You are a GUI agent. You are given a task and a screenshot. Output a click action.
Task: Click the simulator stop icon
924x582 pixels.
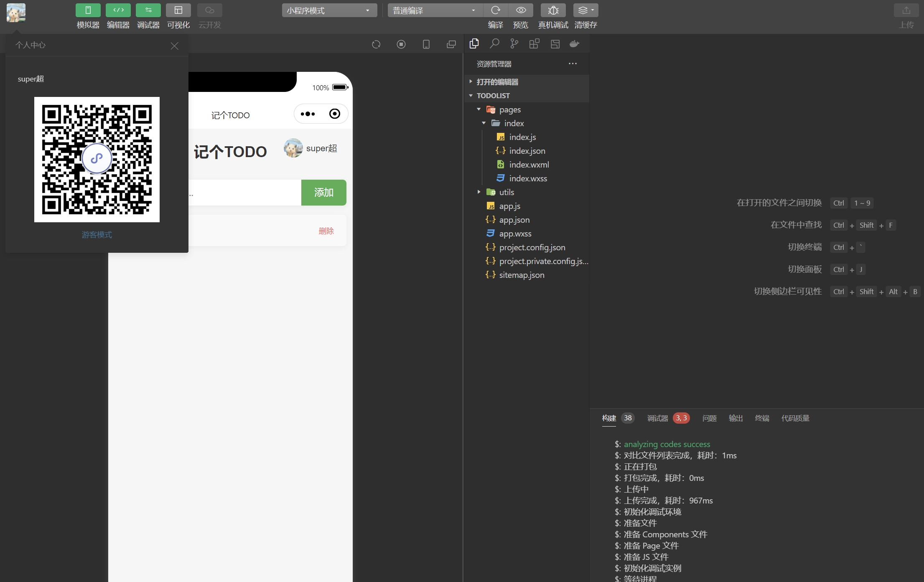[401, 44]
